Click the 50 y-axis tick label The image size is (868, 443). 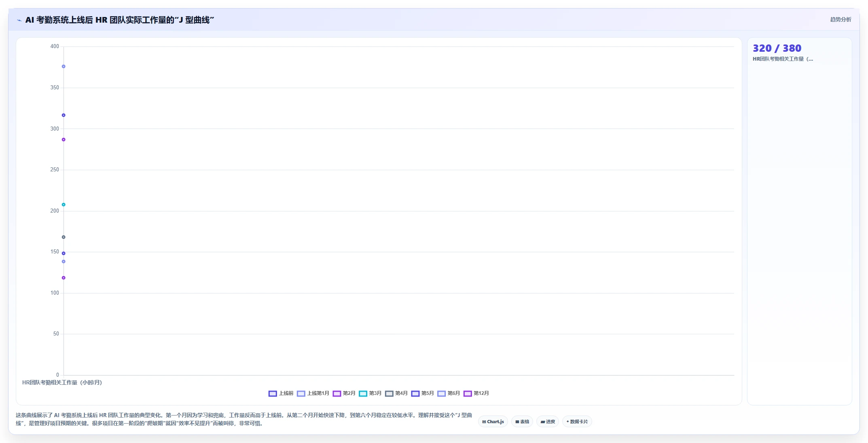(56, 334)
